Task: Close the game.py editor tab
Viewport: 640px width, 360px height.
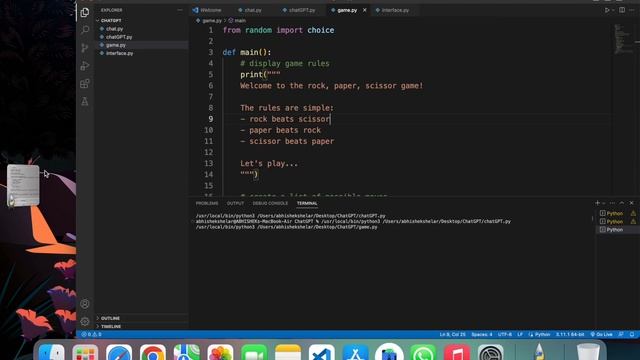Action: coord(364,10)
